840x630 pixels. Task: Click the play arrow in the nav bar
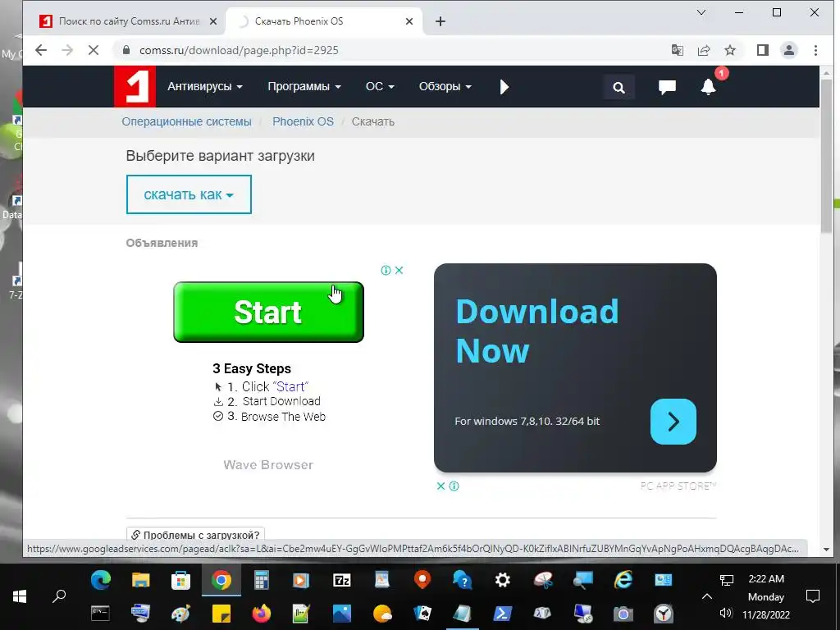(504, 87)
